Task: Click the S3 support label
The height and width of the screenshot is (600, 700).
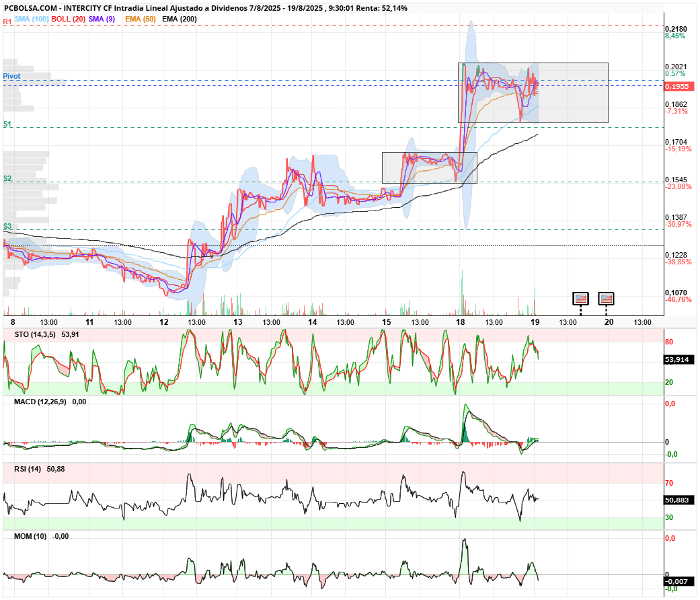Action: click(7, 226)
